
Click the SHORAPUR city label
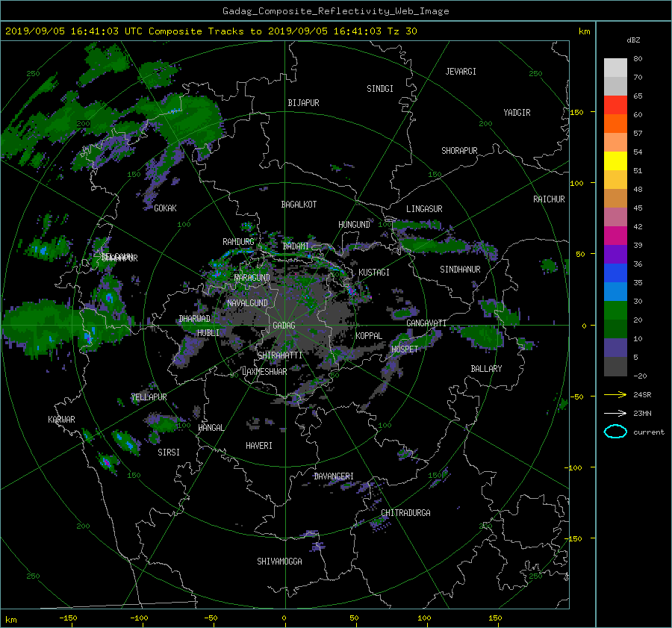pos(459,151)
